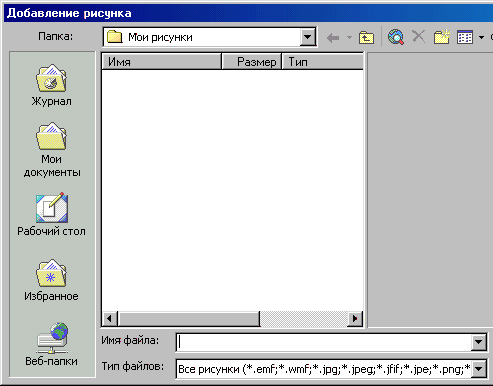Click the Search the Web icon
Screen dimensions: 493x386
coord(396,37)
